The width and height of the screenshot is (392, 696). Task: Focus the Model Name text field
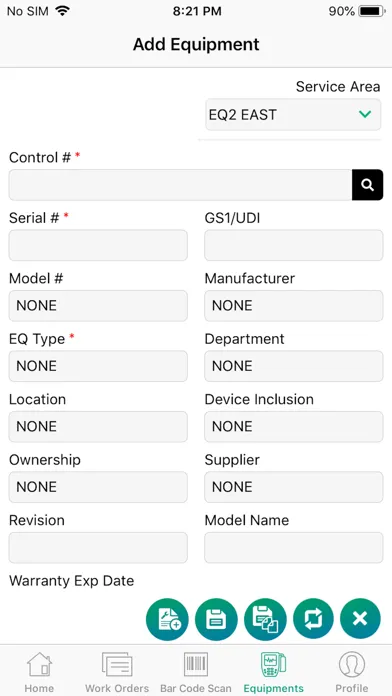293,547
